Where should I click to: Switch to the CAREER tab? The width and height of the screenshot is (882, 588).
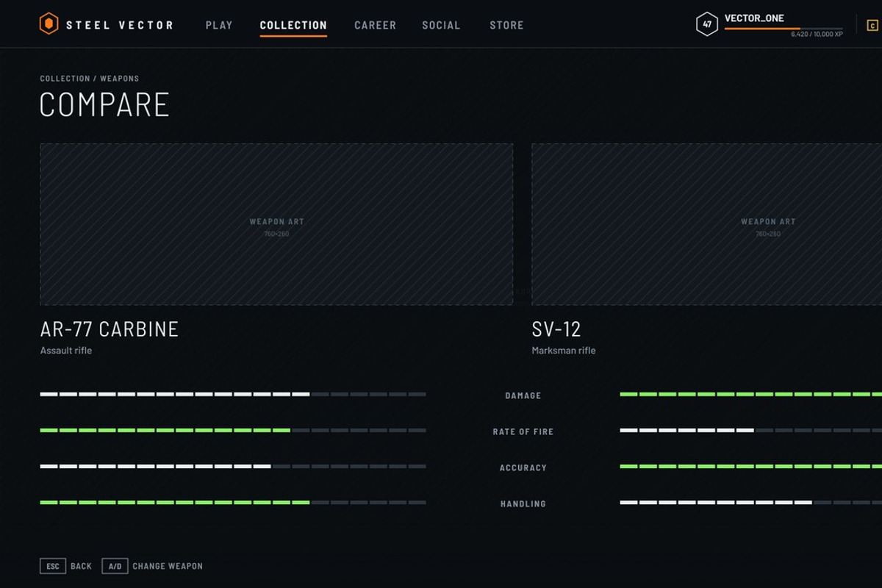375,25
